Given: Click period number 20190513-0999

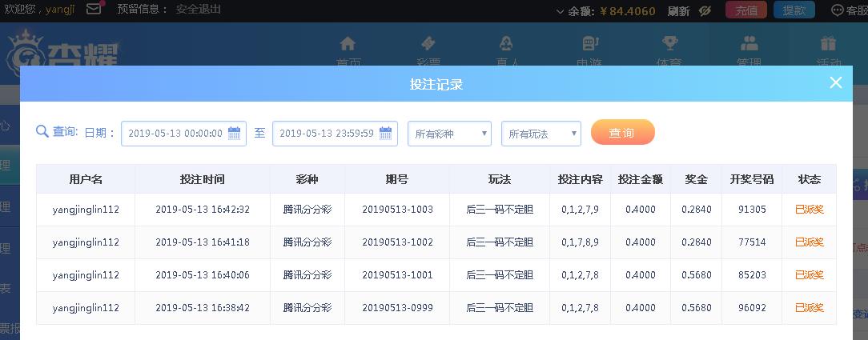Looking at the screenshot, I should pos(397,308).
